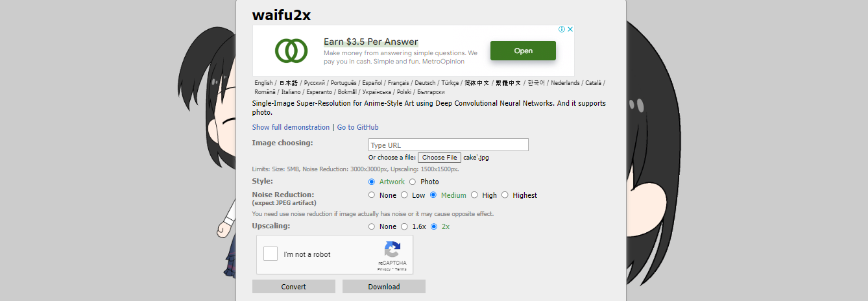Click the Download button
This screenshot has width=868, height=301.
(384, 287)
